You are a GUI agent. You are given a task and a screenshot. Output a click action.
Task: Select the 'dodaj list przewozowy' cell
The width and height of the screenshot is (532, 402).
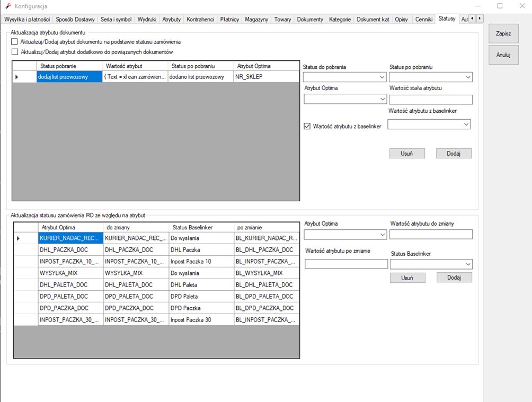[x=69, y=77]
